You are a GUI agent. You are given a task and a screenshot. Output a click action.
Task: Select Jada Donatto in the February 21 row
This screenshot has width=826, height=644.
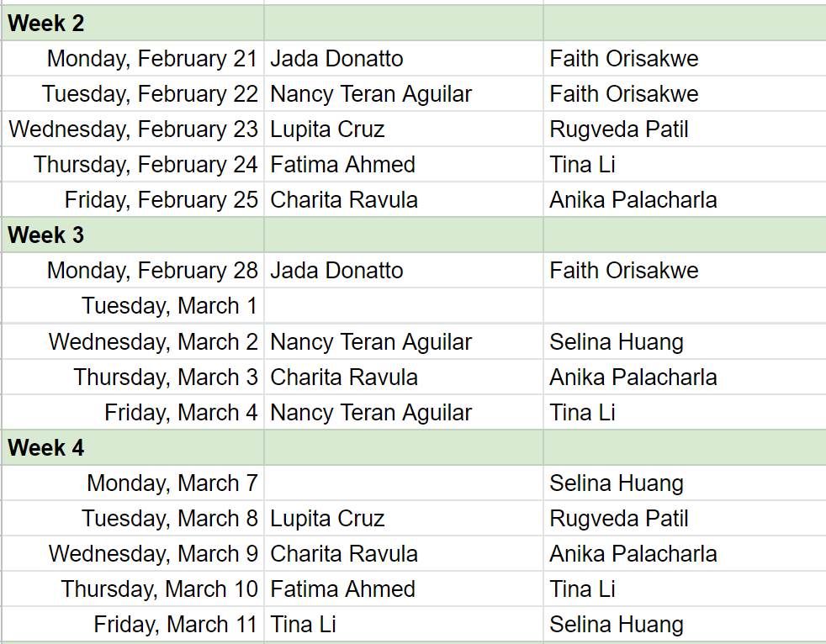coord(336,59)
